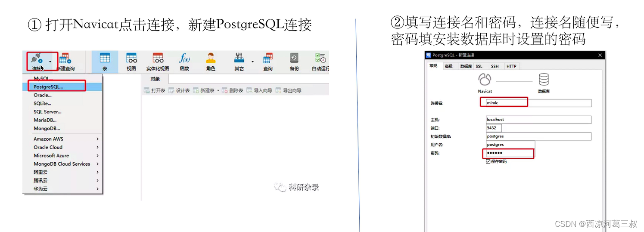Choose Oracle... from the connection menu
The image size is (644, 232).
62,95
